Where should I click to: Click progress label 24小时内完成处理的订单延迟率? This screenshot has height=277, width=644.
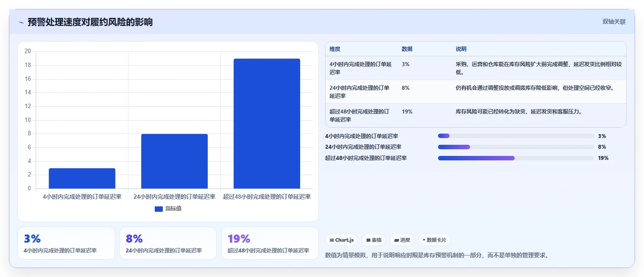[x=363, y=147]
